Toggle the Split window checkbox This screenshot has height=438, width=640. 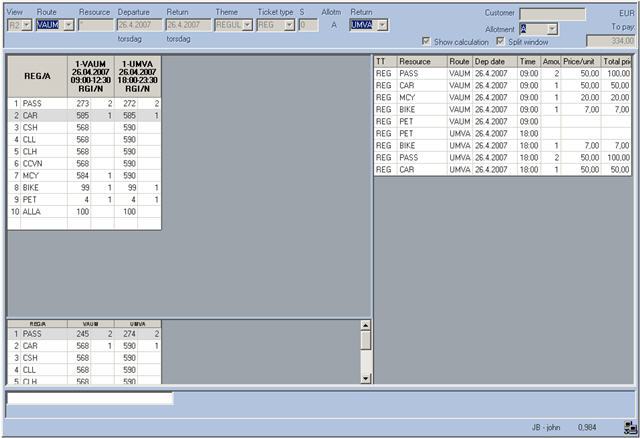[x=500, y=41]
